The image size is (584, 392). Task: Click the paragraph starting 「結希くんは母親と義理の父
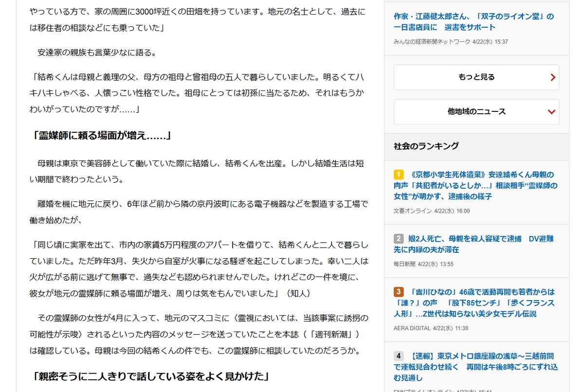click(197, 93)
